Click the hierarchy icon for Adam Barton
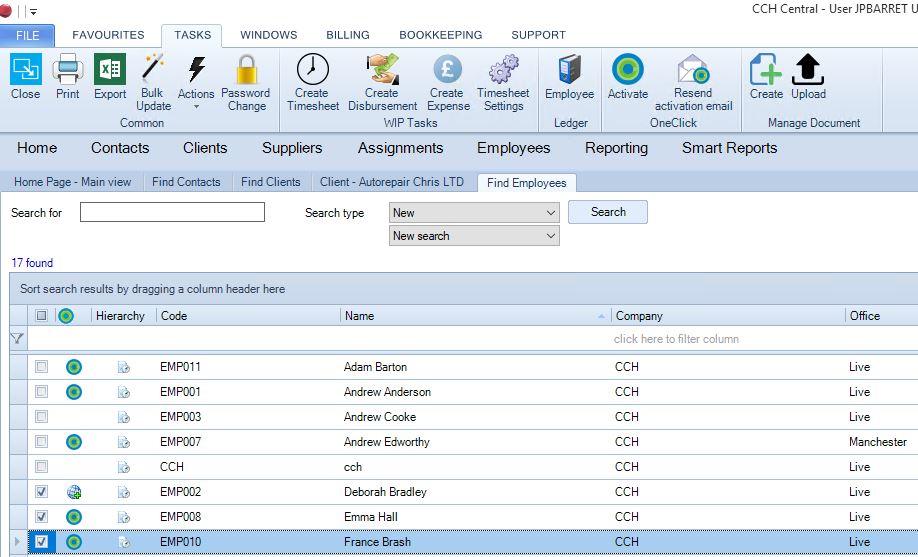The width and height of the screenshot is (918, 557). pyautogui.click(x=124, y=367)
